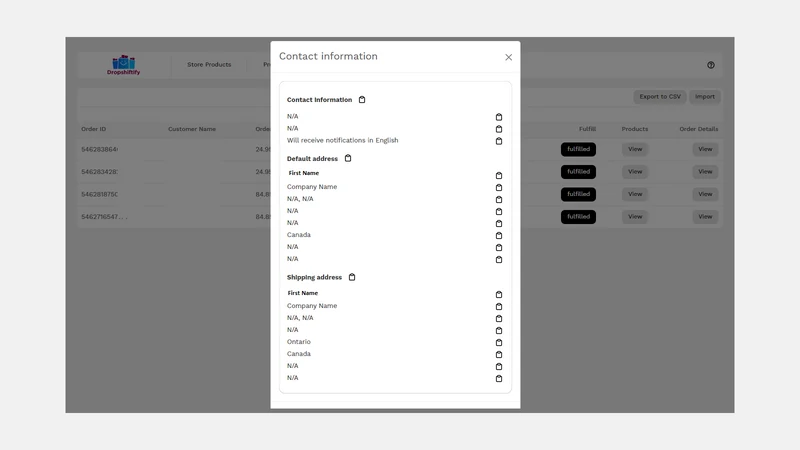
Task: Copy Company Name in Shipping address
Action: click(499, 306)
